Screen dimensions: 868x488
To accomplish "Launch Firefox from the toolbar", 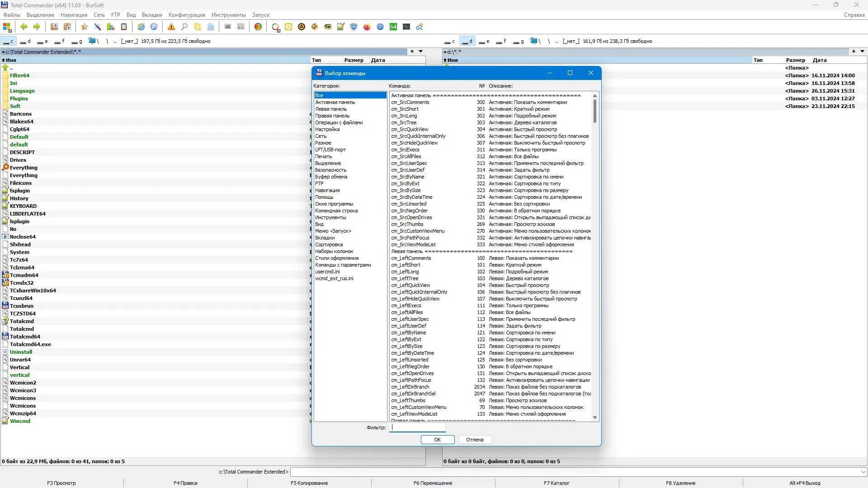I will click(x=367, y=27).
